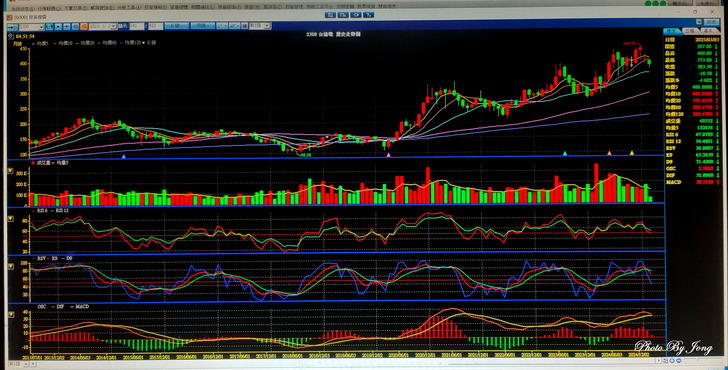Viewport: 728px width, 370px height.
Task: Open the first item in top menu bar
Action: pyautogui.click(x=23, y=8)
